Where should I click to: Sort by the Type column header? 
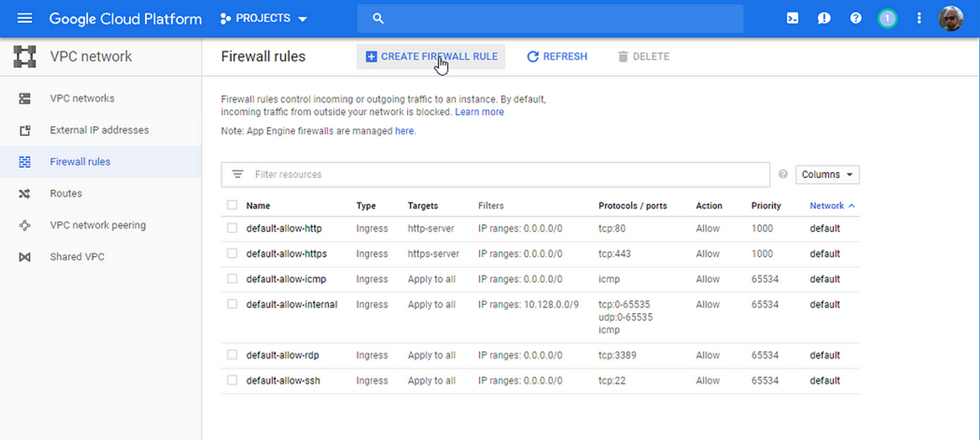coord(366,206)
